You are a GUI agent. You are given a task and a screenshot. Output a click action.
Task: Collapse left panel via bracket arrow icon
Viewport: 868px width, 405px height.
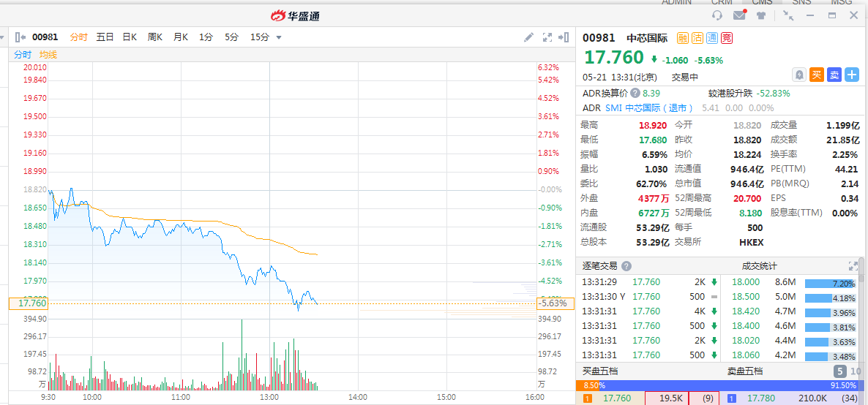(x=20, y=37)
